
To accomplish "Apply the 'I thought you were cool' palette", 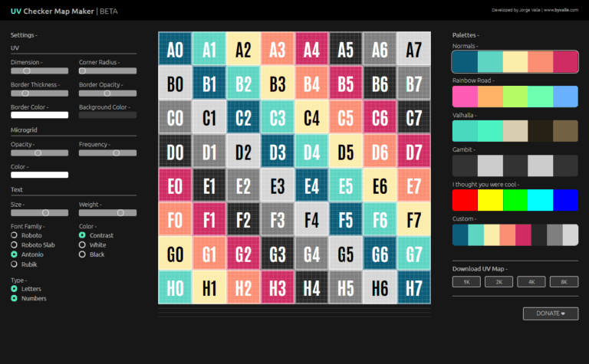I will tap(515, 200).
